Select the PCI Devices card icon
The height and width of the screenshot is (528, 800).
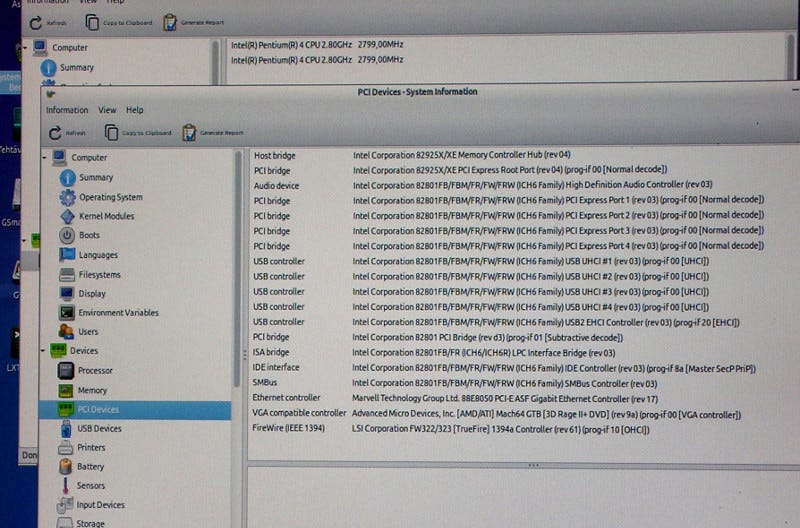pyautogui.click(x=65, y=409)
